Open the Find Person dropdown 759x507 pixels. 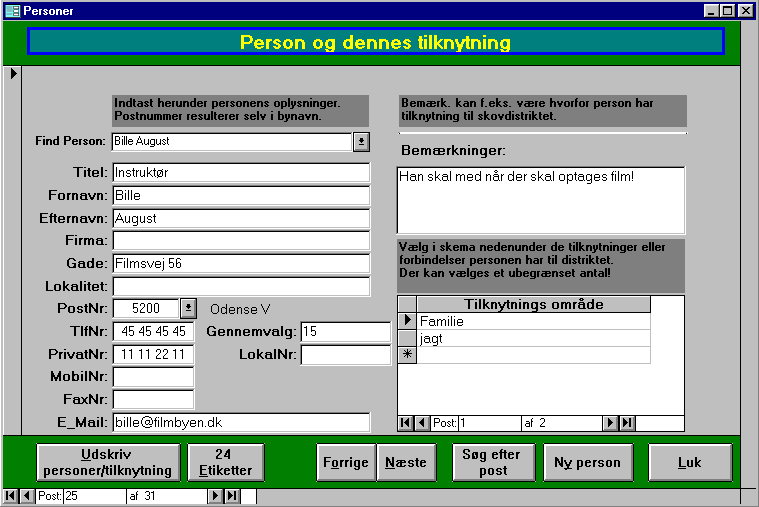tap(361, 142)
